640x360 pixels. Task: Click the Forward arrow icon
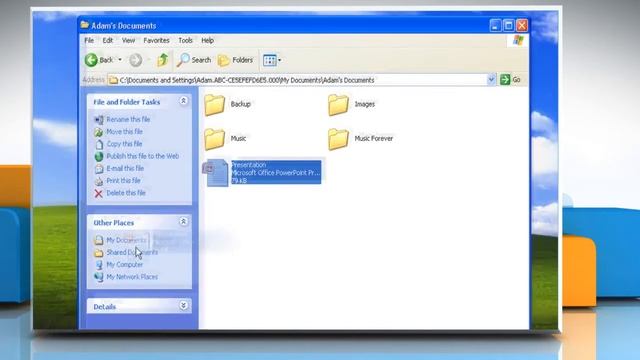(136, 60)
